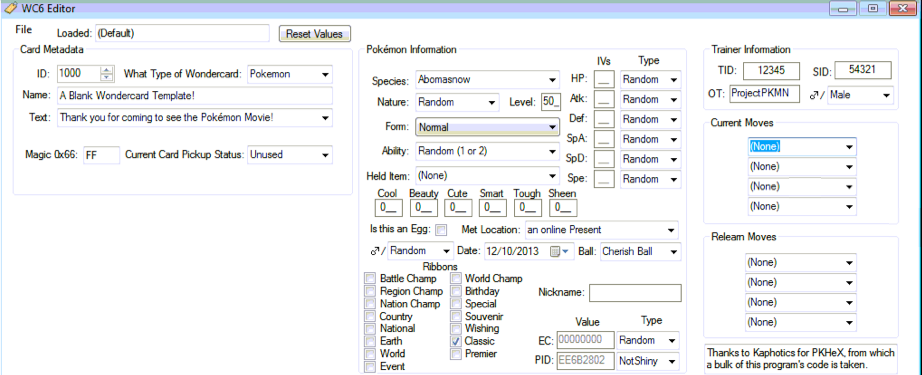This screenshot has height=375, width=922.
Task: Open the Pokémon gender Random dropdown
Action: tap(420, 251)
